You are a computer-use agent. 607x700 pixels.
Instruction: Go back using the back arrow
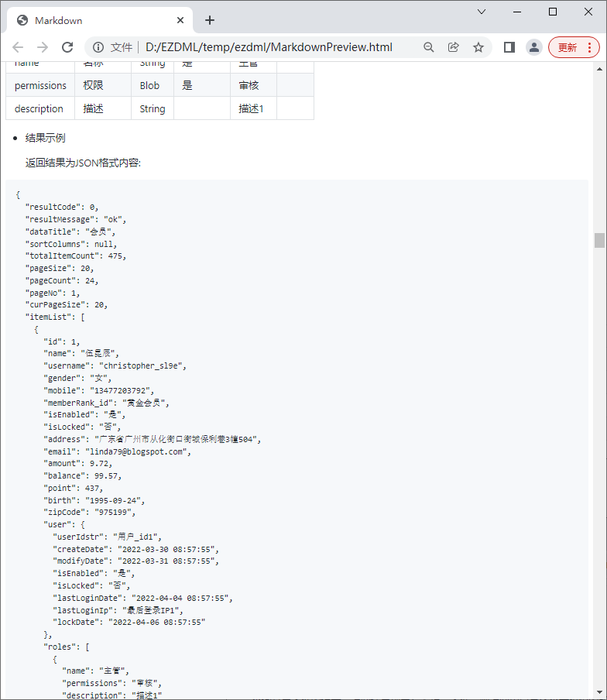tap(18, 47)
